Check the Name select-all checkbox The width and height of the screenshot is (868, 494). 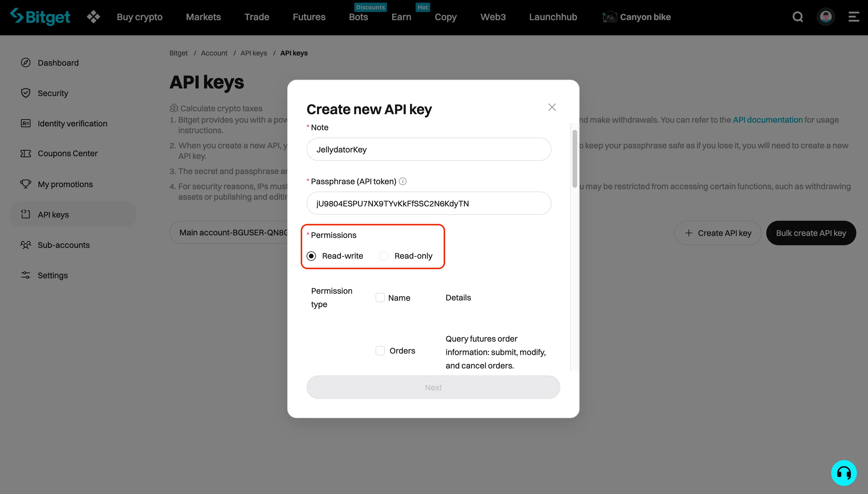point(380,298)
